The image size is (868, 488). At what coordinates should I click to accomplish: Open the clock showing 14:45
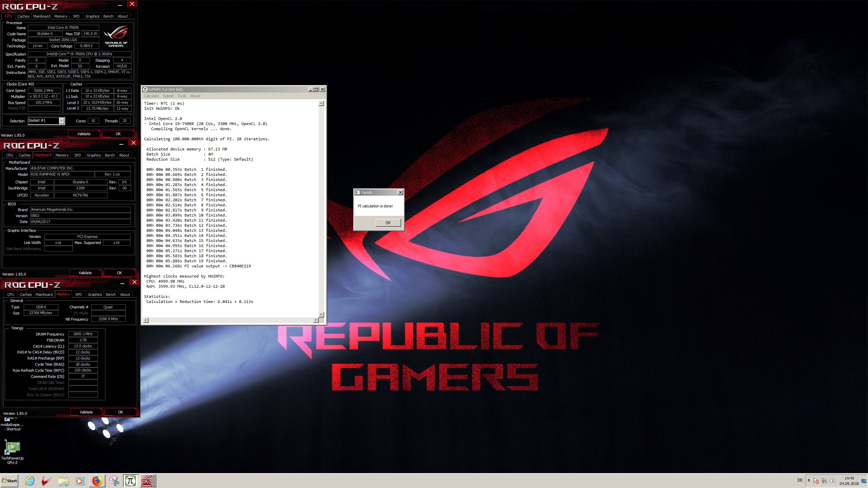[x=849, y=481]
